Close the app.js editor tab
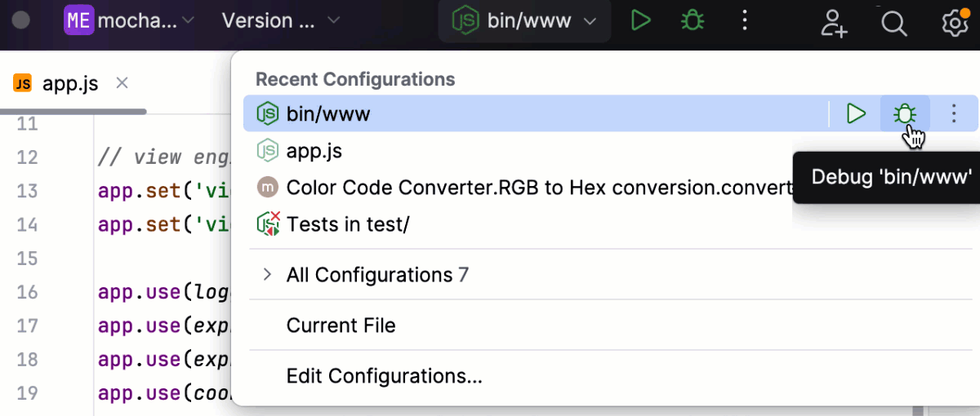 [122, 83]
